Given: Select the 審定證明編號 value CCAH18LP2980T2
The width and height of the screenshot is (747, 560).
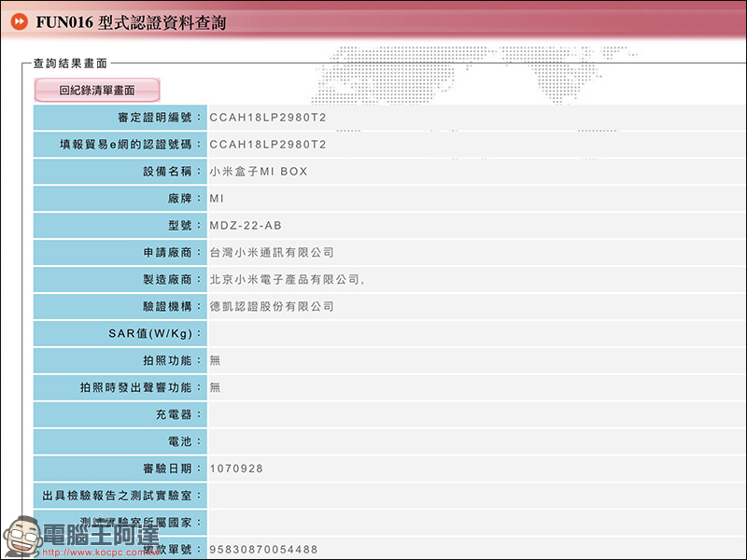Looking at the screenshot, I should [x=268, y=118].
